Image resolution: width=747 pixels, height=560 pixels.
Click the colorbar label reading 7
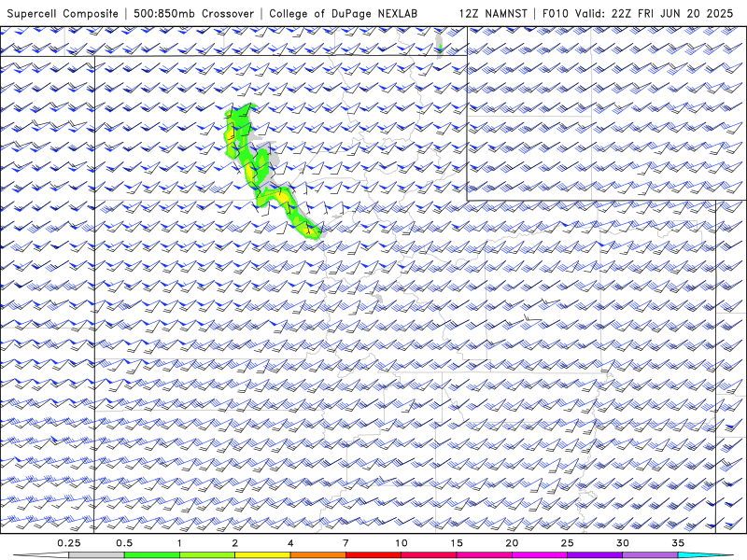pyautogui.click(x=345, y=543)
